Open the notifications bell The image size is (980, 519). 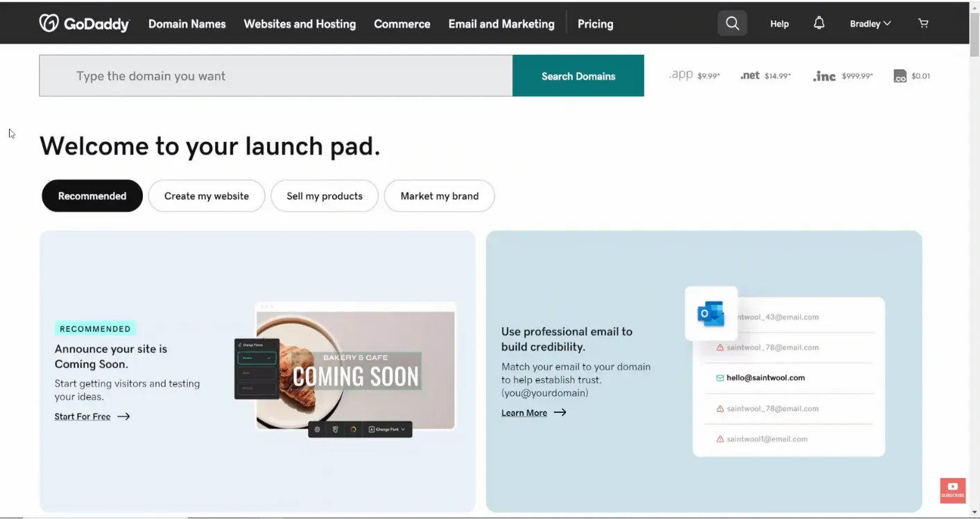(x=819, y=24)
